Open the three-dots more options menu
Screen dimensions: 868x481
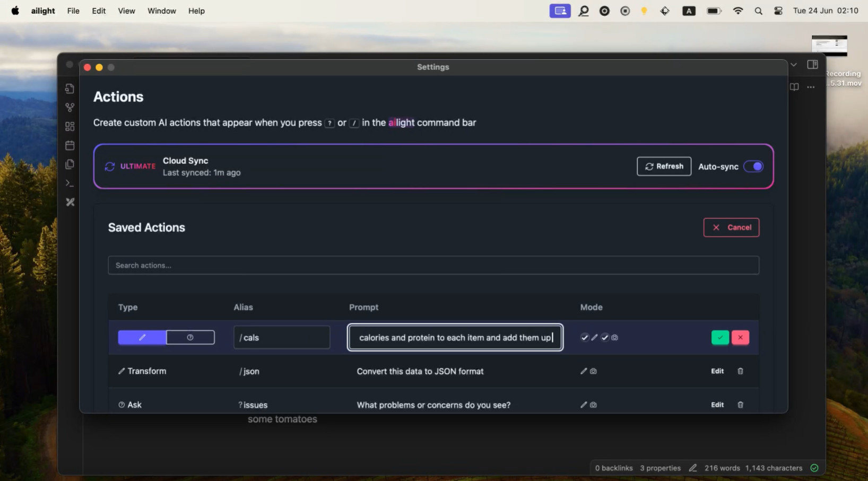coord(811,87)
